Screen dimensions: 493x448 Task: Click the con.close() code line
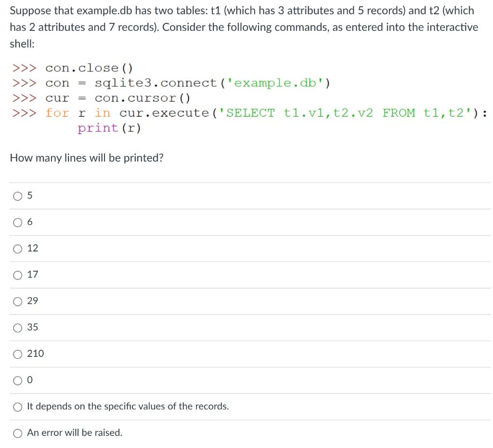(x=72, y=67)
